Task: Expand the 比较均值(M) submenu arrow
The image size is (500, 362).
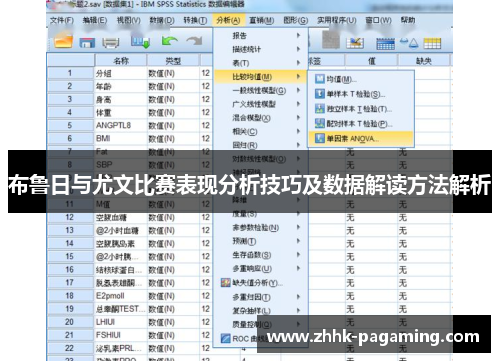Action: click(298, 77)
